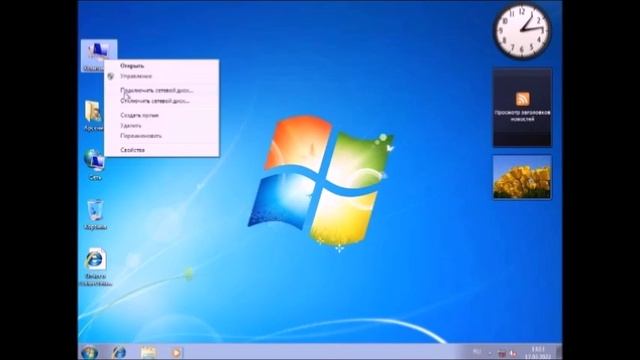Launch Windows Media Player from taskbar
This screenshot has width=640, height=360.
[176, 352]
